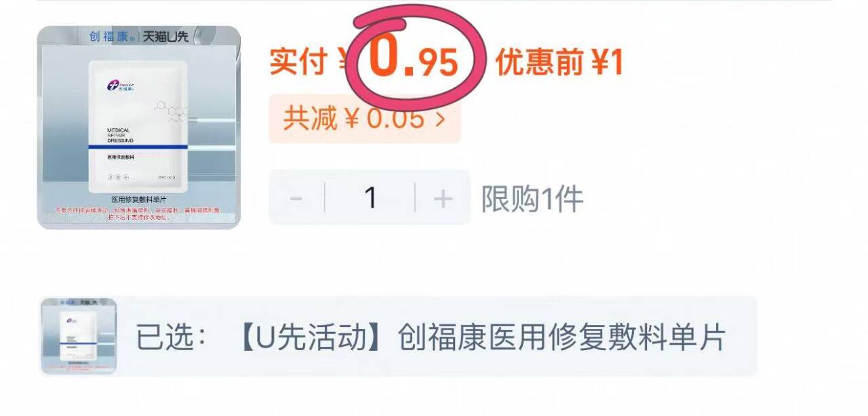Image resolution: width=868 pixels, height=416 pixels.
Task: Click the 优惠前 ¥1 original price
Action: coord(559,62)
